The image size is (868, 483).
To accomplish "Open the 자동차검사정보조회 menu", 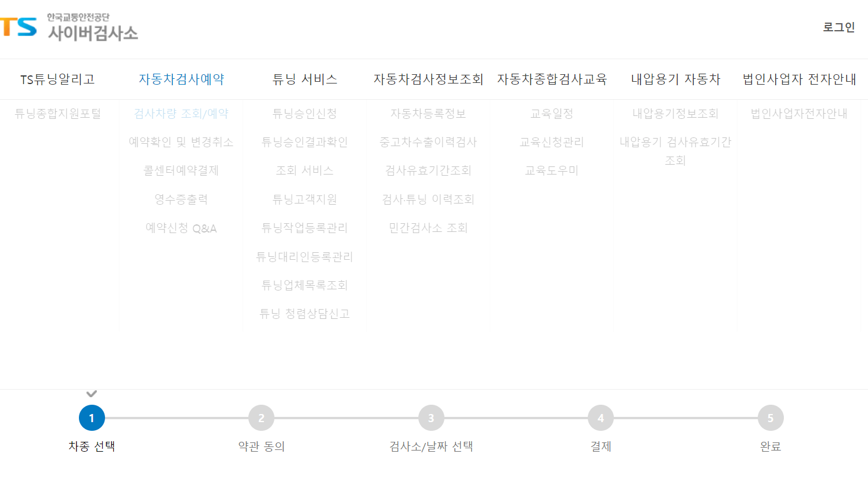I will (x=428, y=79).
